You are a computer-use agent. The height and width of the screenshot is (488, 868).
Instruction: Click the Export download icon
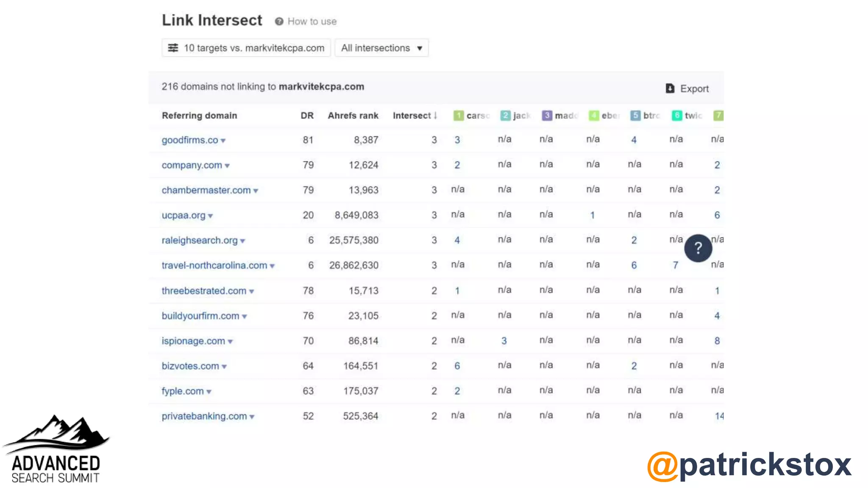(x=670, y=89)
